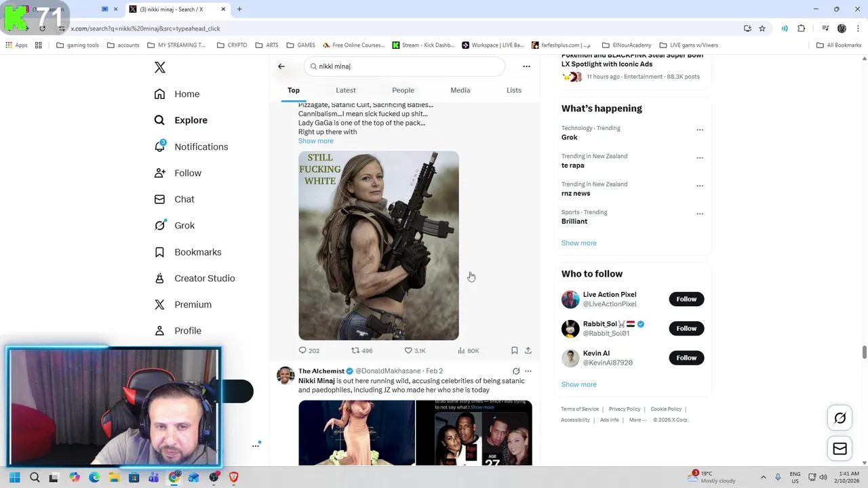Open more options for te rapa trend
This screenshot has width=868, height=488.
tap(700, 158)
